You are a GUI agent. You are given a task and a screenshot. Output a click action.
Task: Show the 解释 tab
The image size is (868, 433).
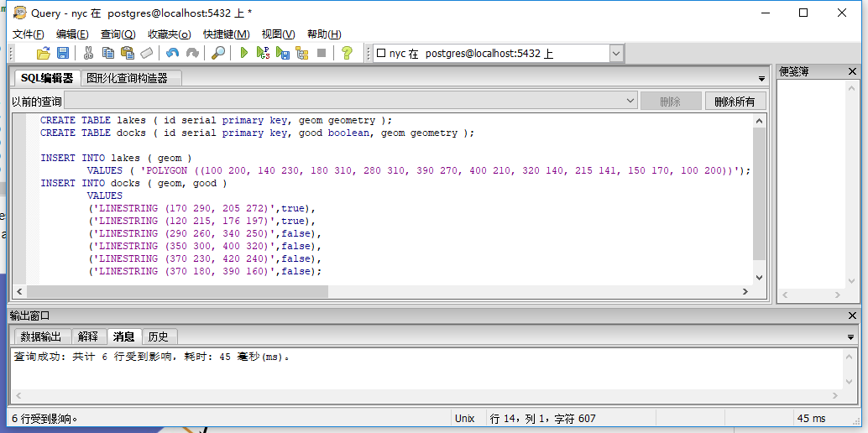click(88, 336)
